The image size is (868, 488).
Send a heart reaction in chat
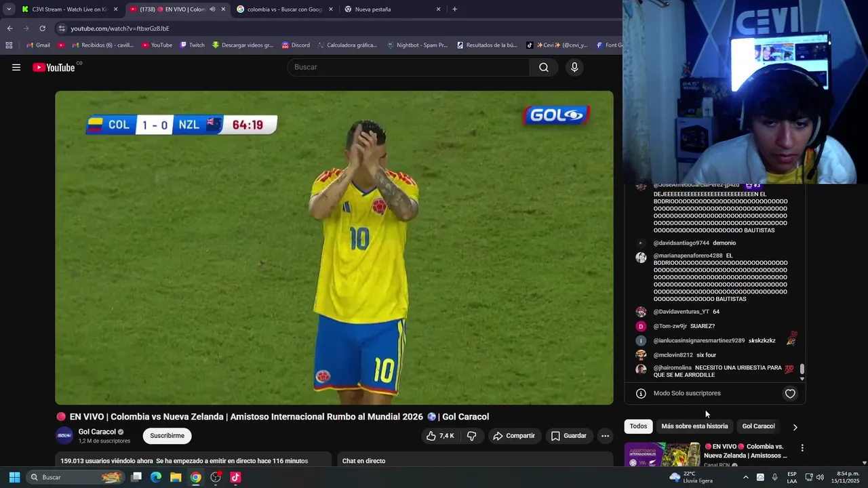coord(790,393)
